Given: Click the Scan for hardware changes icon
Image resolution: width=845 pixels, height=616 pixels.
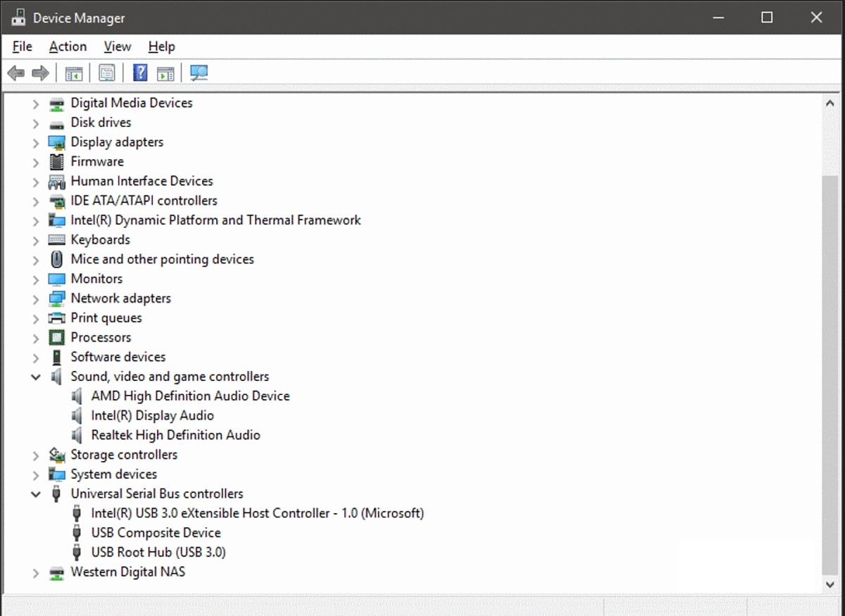Looking at the screenshot, I should (x=199, y=73).
